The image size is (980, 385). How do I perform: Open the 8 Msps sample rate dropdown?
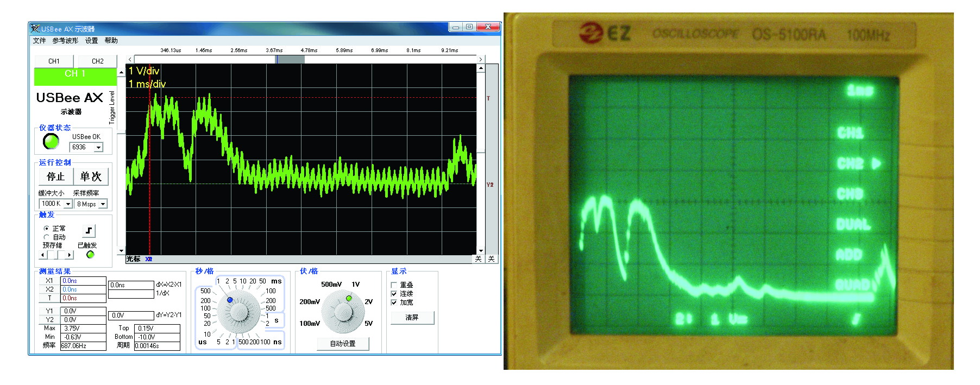click(x=103, y=204)
